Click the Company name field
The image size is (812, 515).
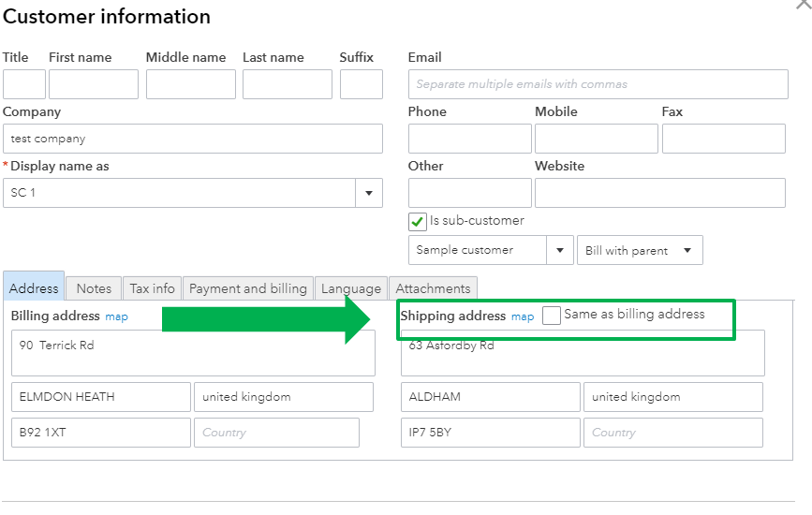(x=192, y=139)
